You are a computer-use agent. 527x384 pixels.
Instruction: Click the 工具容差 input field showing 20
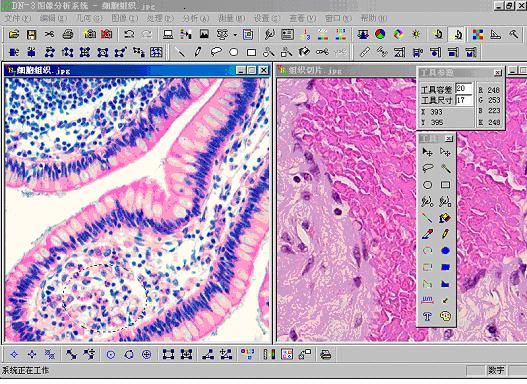(x=464, y=89)
